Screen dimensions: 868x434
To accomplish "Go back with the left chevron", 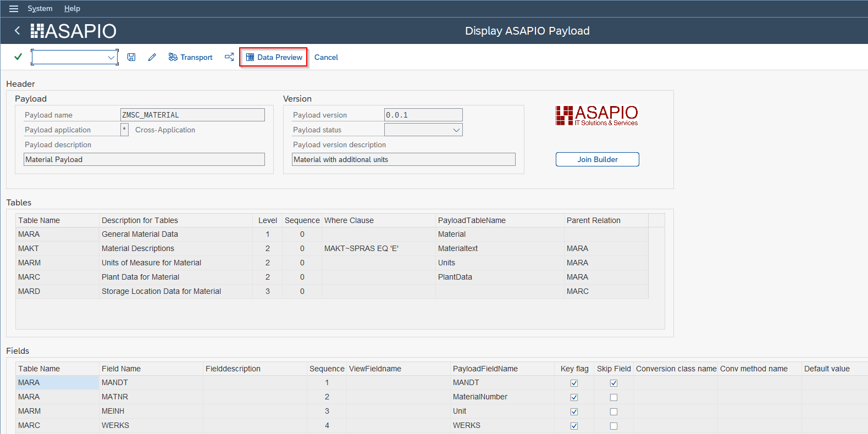I will click(x=18, y=31).
